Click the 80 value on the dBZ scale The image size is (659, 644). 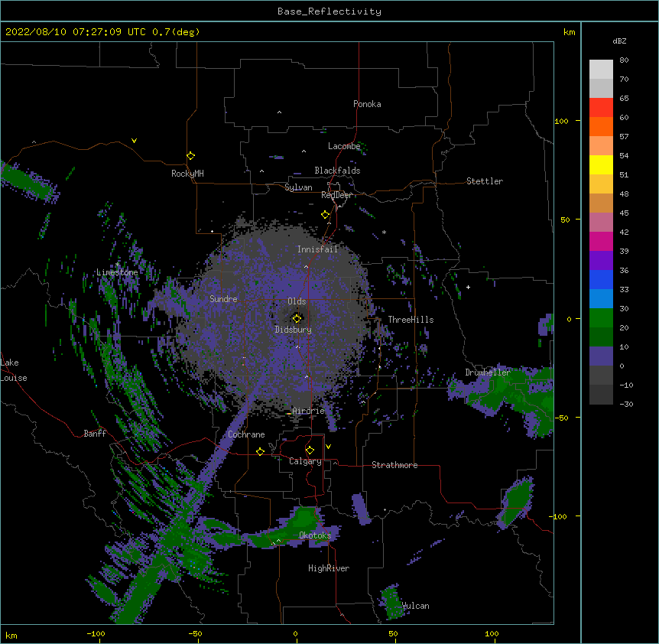tap(624, 60)
